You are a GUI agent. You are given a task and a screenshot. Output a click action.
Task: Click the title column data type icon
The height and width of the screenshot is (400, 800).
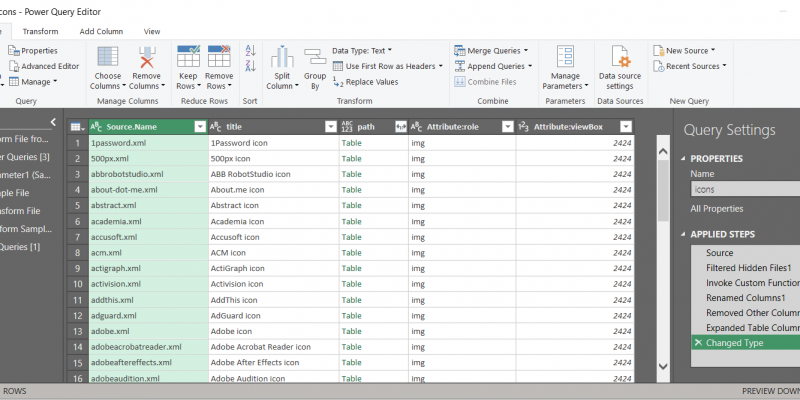(216, 127)
